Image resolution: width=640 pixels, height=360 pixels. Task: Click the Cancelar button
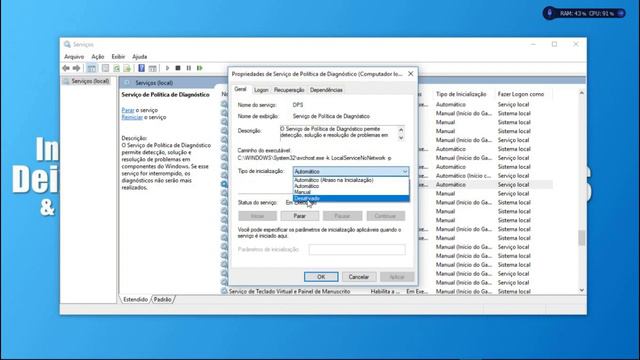tap(359, 277)
